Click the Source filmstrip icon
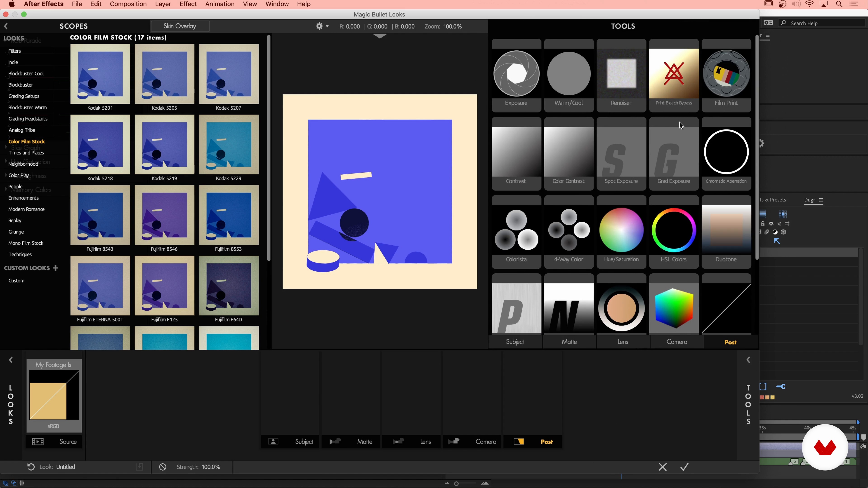 click(38, 441)
